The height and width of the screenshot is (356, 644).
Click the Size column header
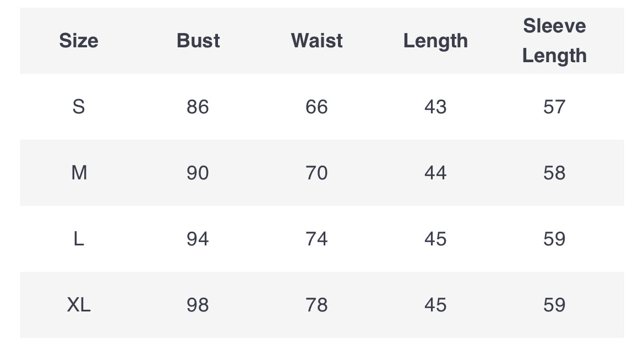click(x=79, y=41)
